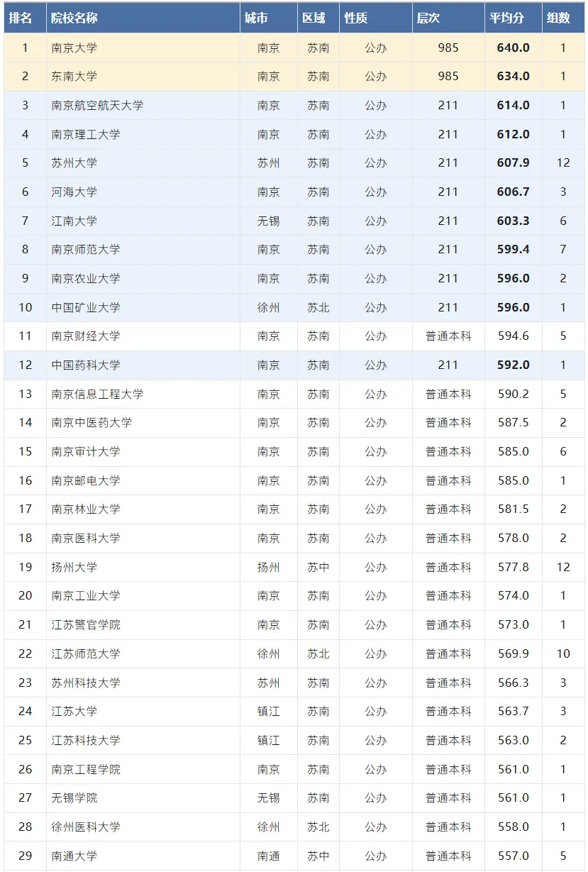588x872 pixels.
Task: Select the 南京医科大学 cell
Action: pyautogui.click(x=143, y=539)
